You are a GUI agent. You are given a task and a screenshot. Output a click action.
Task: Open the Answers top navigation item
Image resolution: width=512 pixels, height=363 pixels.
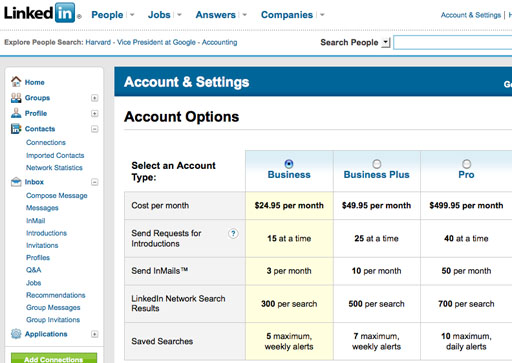[x=216, y=15]
